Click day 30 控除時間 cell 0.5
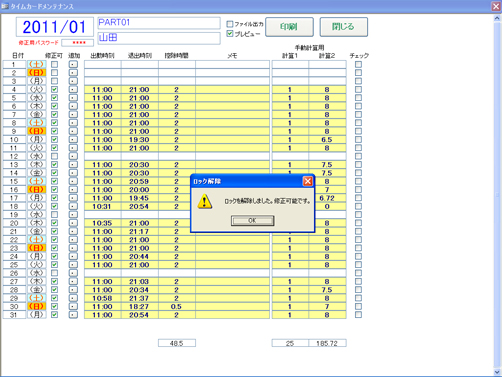Screen dimensions: 502x377 click(177, 306)
